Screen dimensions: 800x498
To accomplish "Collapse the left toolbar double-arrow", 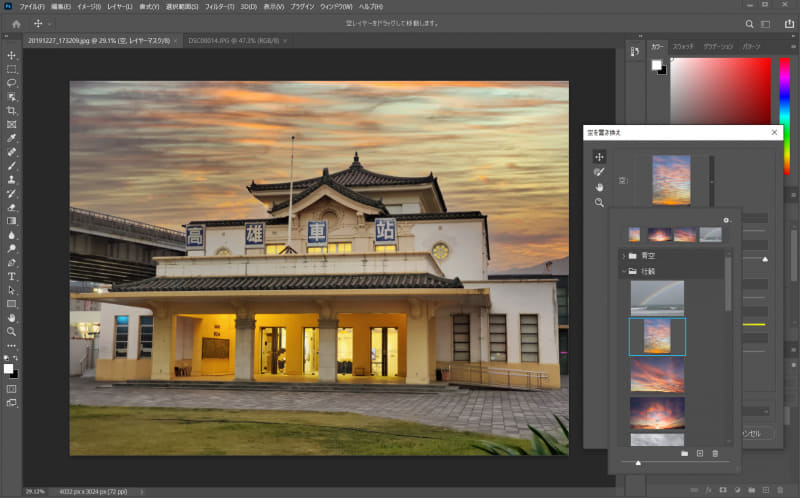I will [6, 36].
